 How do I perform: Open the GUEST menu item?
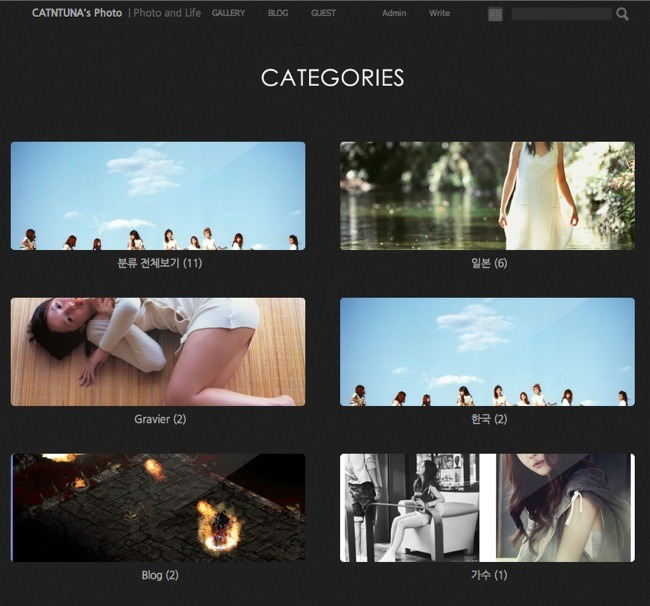tap(323, 13)
